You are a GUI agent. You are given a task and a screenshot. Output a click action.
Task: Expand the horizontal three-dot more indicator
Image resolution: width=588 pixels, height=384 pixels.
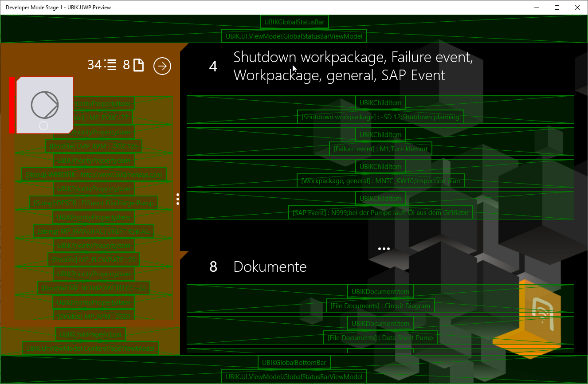click(384, 249)
